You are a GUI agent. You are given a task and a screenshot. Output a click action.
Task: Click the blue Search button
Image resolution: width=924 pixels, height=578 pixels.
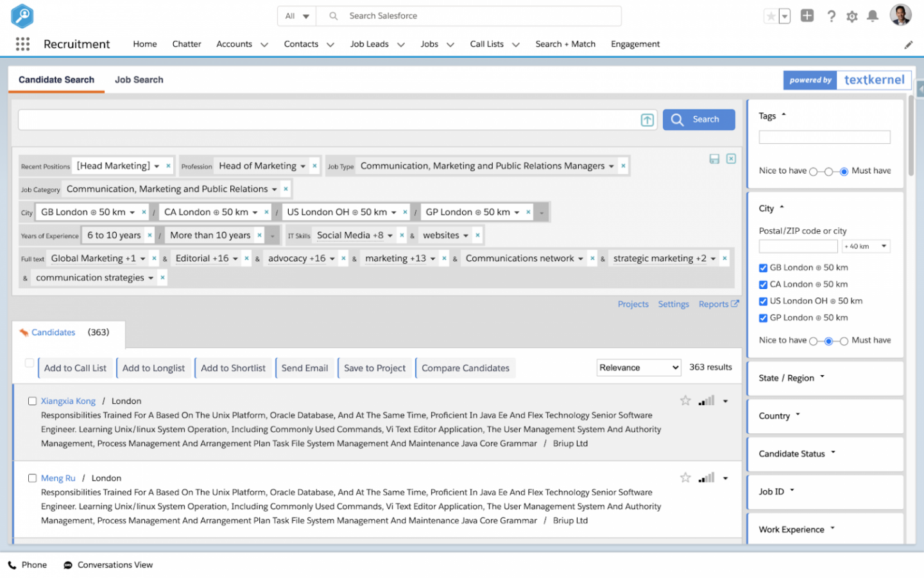[x=699, y=119]
